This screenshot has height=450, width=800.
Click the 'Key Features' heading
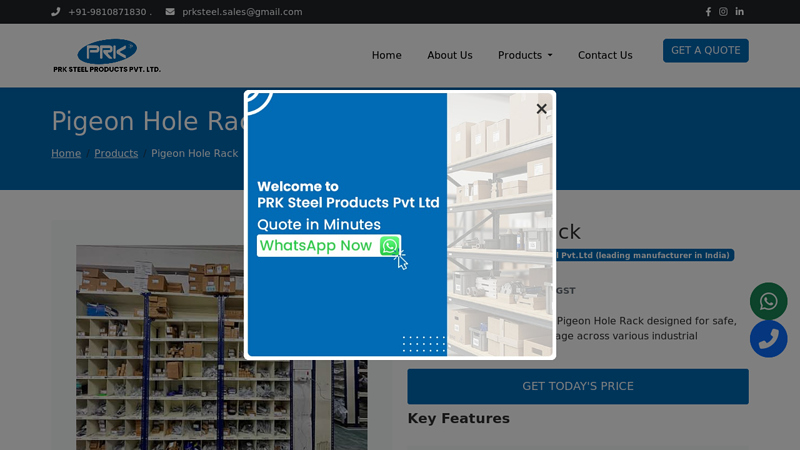coord(458,418)
